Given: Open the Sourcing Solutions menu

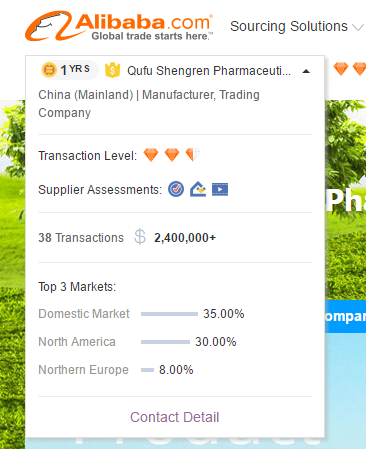Looking at the screenshot, I should (x=289, y=26).
